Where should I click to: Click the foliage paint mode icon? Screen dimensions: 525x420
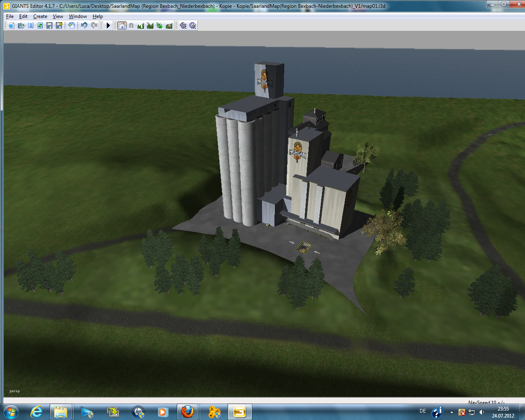(160, 25)
